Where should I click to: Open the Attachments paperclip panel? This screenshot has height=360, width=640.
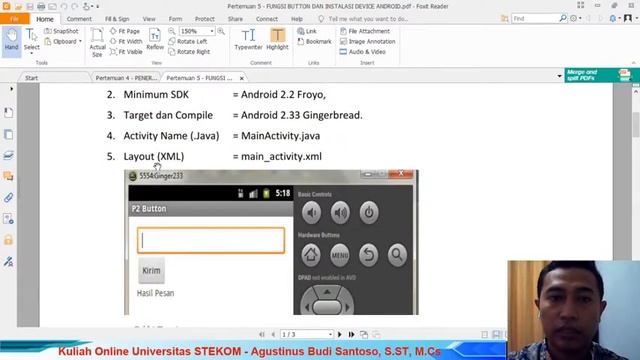[9, 198]
